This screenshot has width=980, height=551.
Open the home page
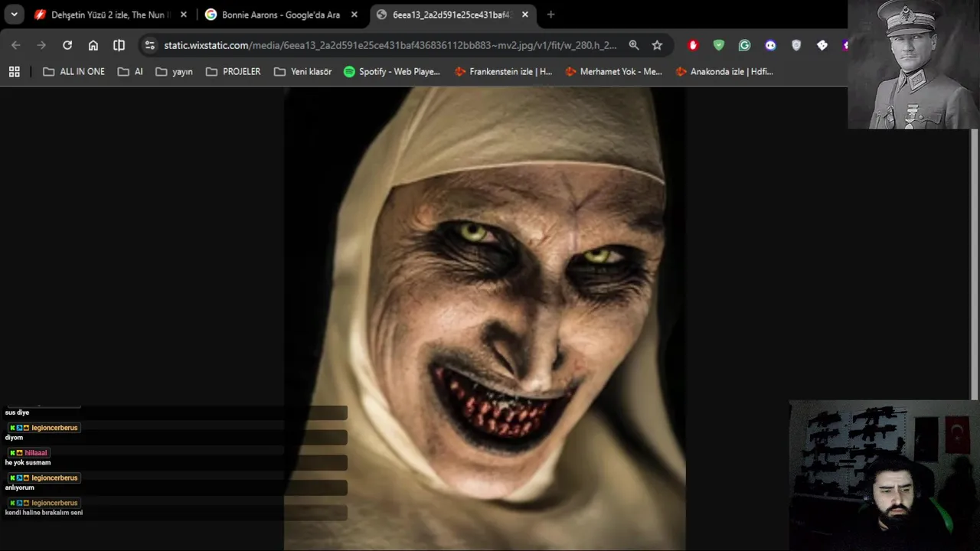pyautogui.click(x=93, y=45)
